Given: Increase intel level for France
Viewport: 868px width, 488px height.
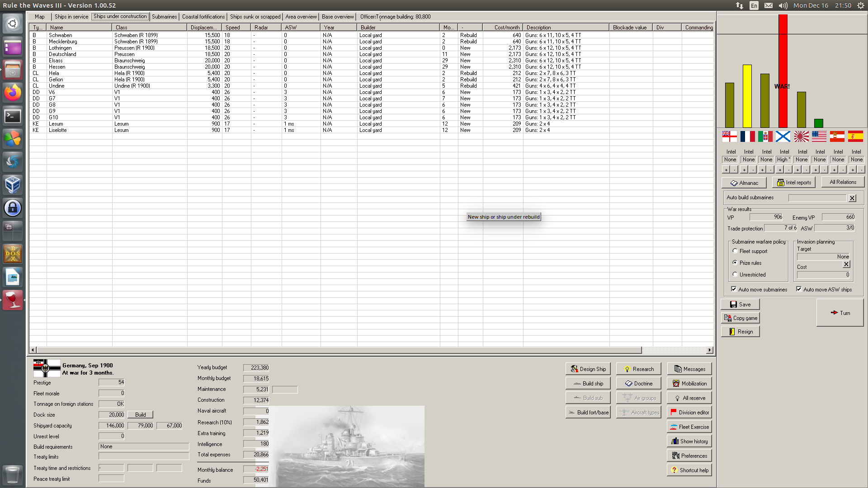Looking at the screenshot, I should [x=744, y=170].
